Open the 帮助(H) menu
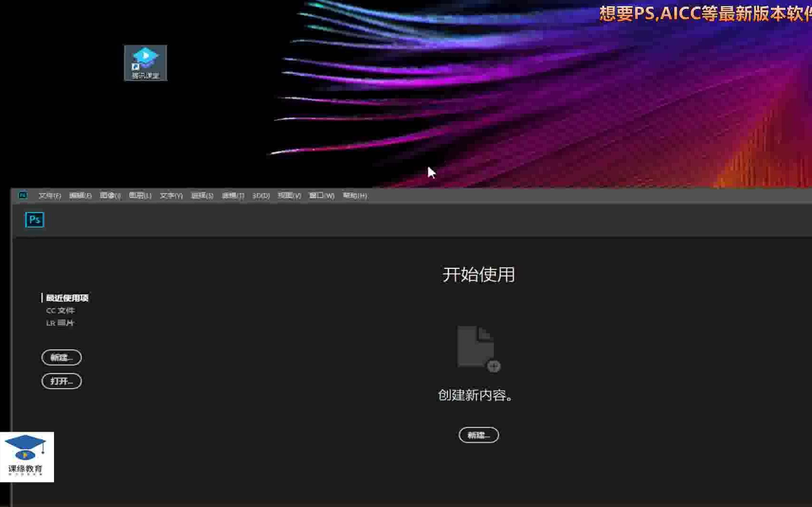 [x=354, y=196]
